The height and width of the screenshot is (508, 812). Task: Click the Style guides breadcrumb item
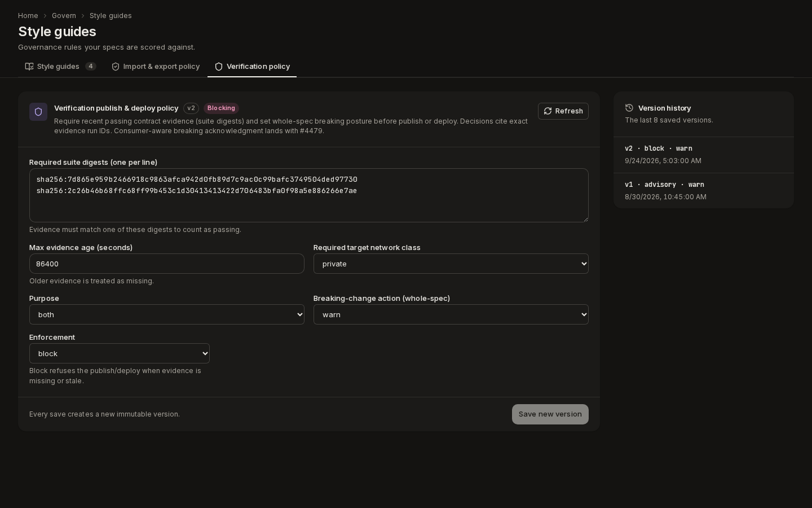pyautogui.click(x=111, y=16)
